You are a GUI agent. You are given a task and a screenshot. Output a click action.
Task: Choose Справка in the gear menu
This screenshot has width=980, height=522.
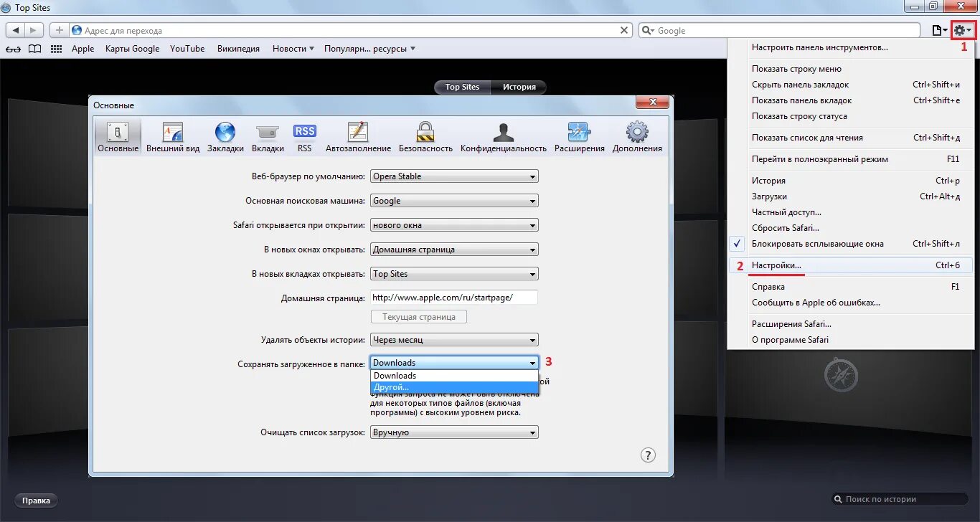pos(850,287)
